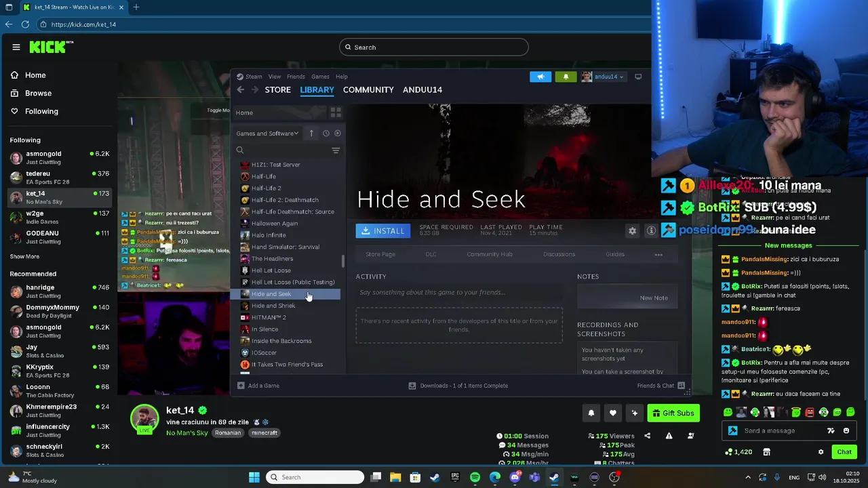Install Hide and Seek game
Screen dimensions: 868x488
coord(383,231)
